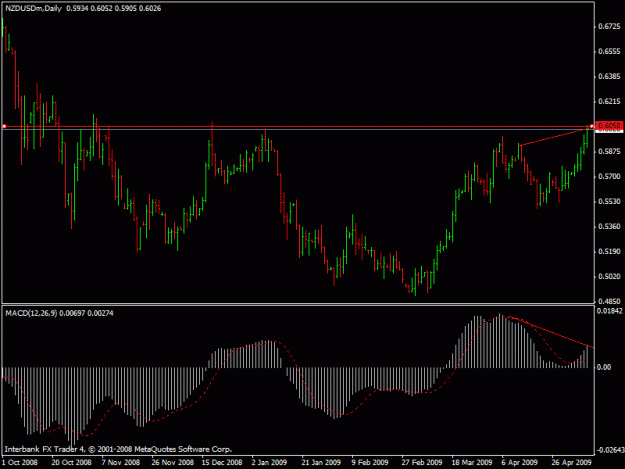Click the 6 Apr 2009 date label

(x=519, y=462)
